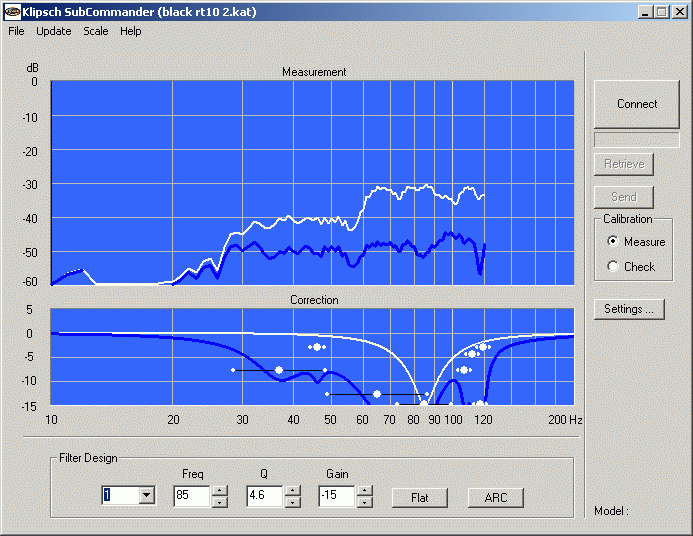Click the Flat filter button
This screenshot has width=693, height=536.
pos(419,498)
